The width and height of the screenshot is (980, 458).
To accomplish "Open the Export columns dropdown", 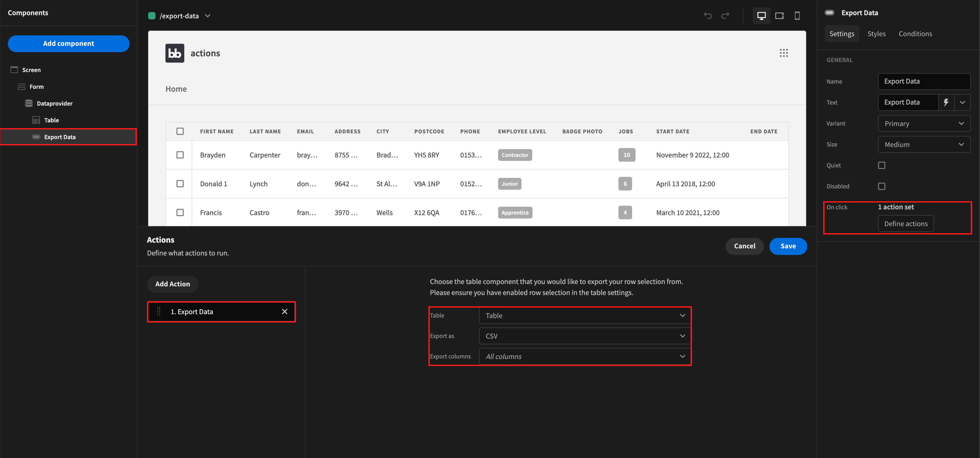I will pos(584,357).
